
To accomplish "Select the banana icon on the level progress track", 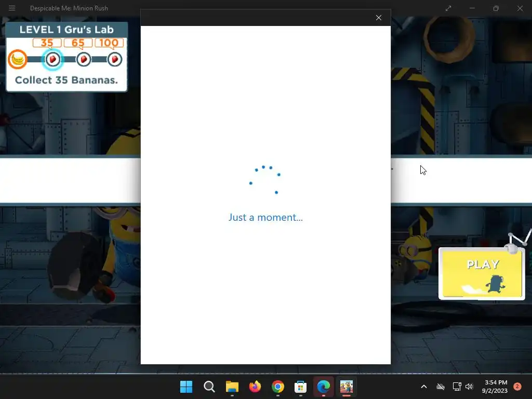I will 18,59.
